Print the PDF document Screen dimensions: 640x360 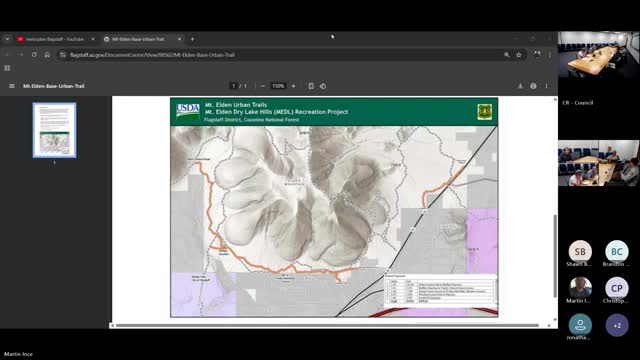point(533,86)
